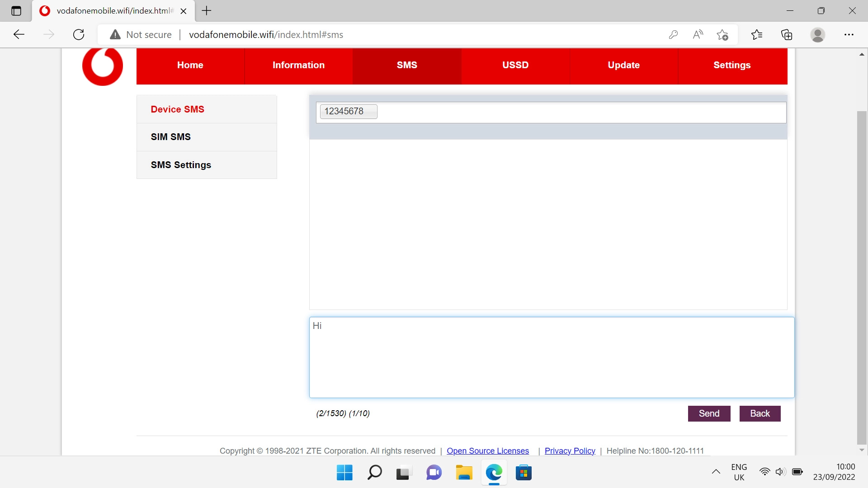
Task: Open the Privacy Policy link
Action: tap(570, 451)
